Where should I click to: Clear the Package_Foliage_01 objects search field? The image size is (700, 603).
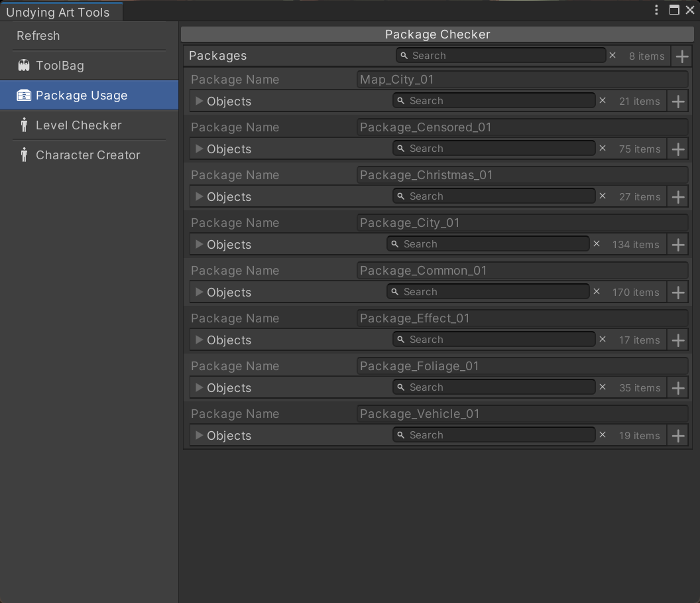coord(603,387)
